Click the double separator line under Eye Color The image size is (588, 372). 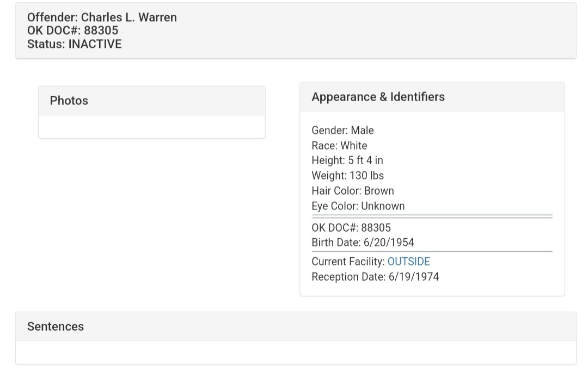click(x=432, y=216)
